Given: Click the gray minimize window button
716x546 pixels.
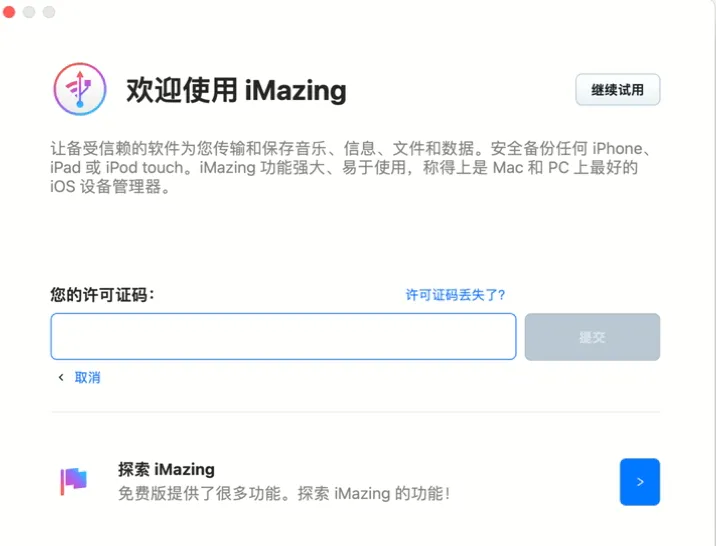Looking at the screenshot, I should (x=29, y=12).
